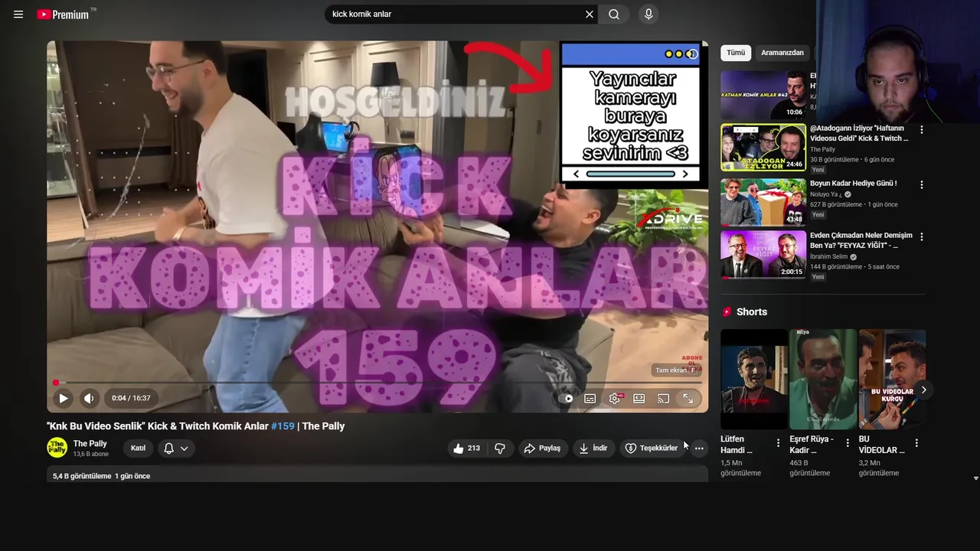Click the #159 hashtag link
Viewport: 980px width, 551px height.
283,426
